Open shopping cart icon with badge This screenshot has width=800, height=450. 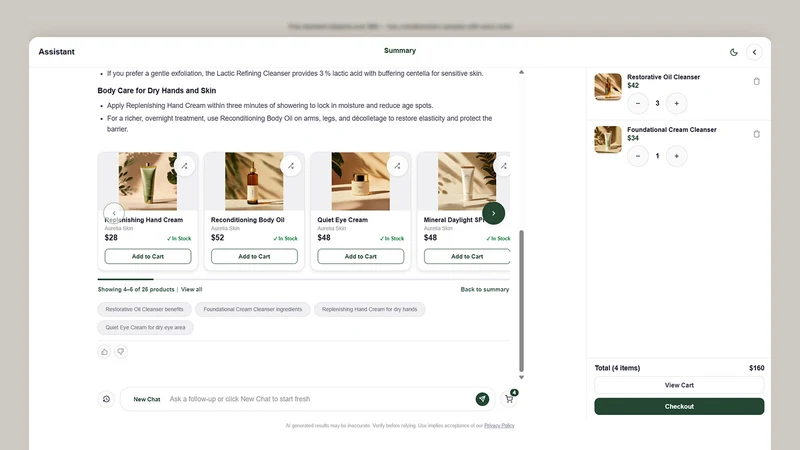pos(510,398)
